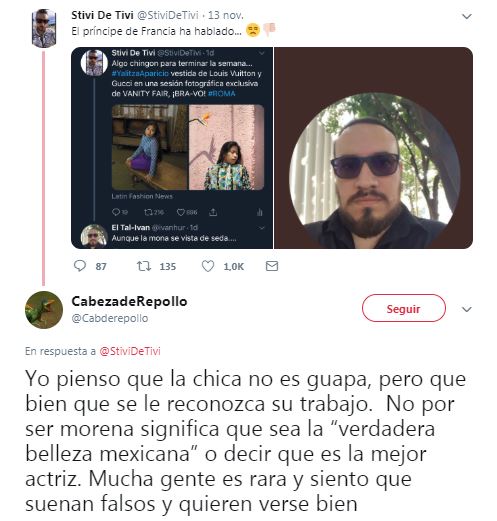Open the dark-mode tweet screenshot image
Image resolution: width=497 pixels, height=521 pixels.
point(172,148)
